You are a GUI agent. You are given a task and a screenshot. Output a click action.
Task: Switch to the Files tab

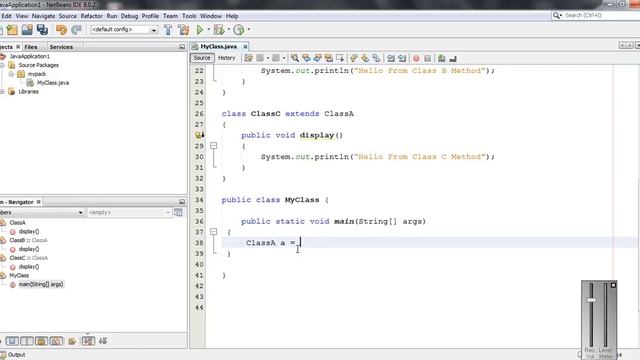(x=31, y=47)
